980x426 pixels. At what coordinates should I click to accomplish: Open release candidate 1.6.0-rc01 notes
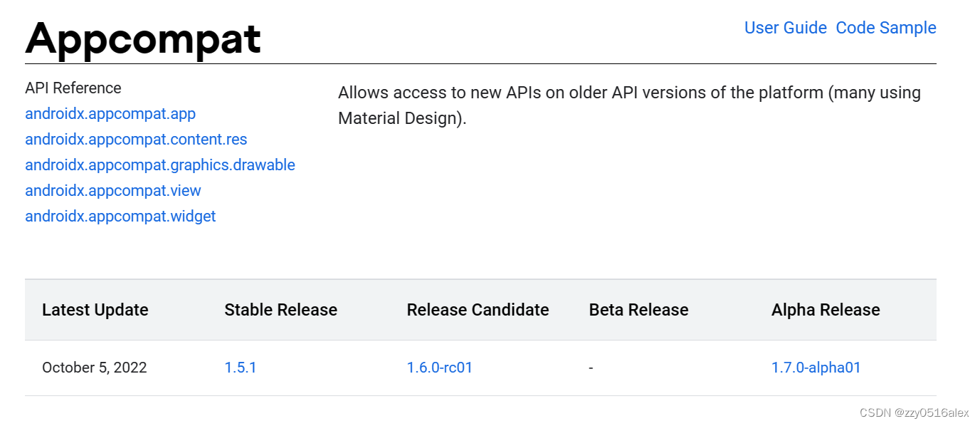pyautogui.click(x=440, y=368)
